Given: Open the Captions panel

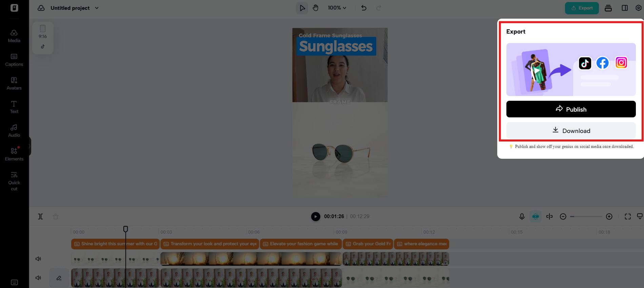Looking at the screenshot, I should [x=14, y=60].
